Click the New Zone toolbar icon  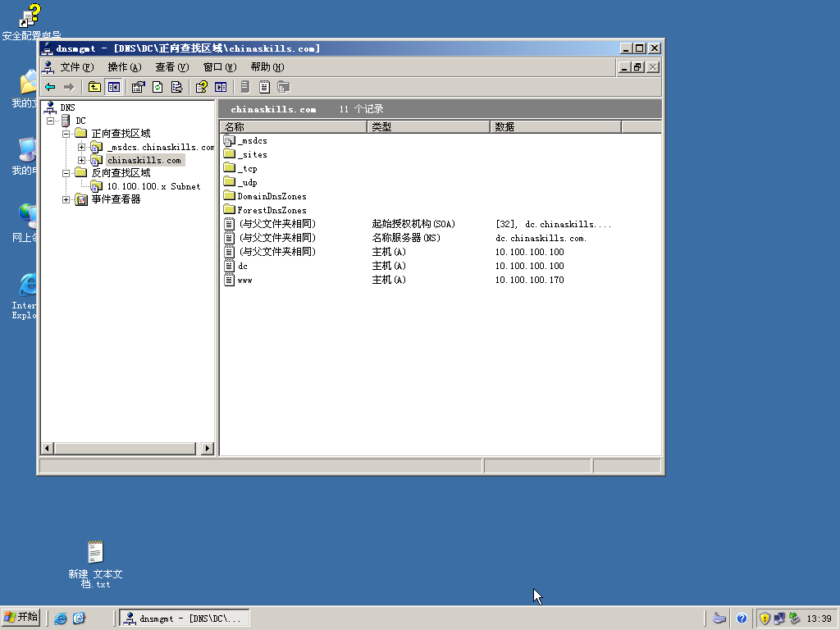coord(283,87)
